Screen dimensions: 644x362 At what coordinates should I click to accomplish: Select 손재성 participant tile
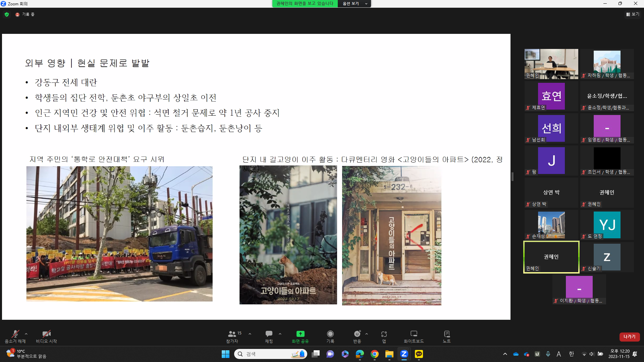[551, 225]
